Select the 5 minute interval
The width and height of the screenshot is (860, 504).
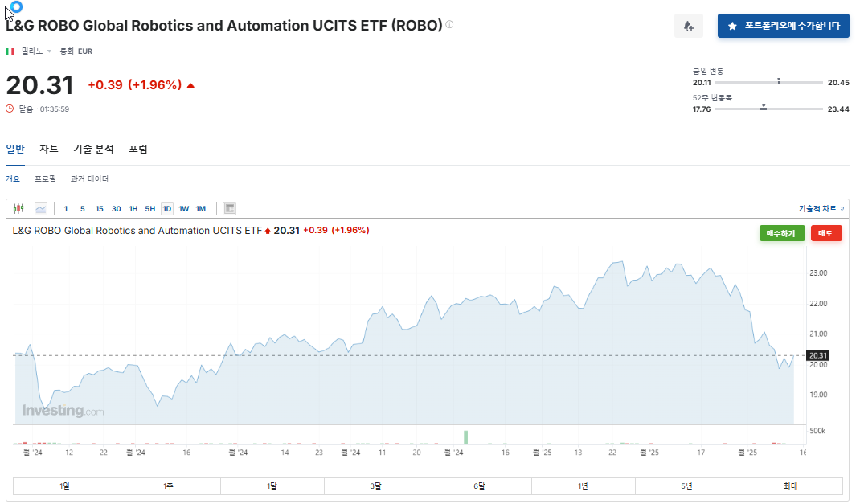pos(82,208)
